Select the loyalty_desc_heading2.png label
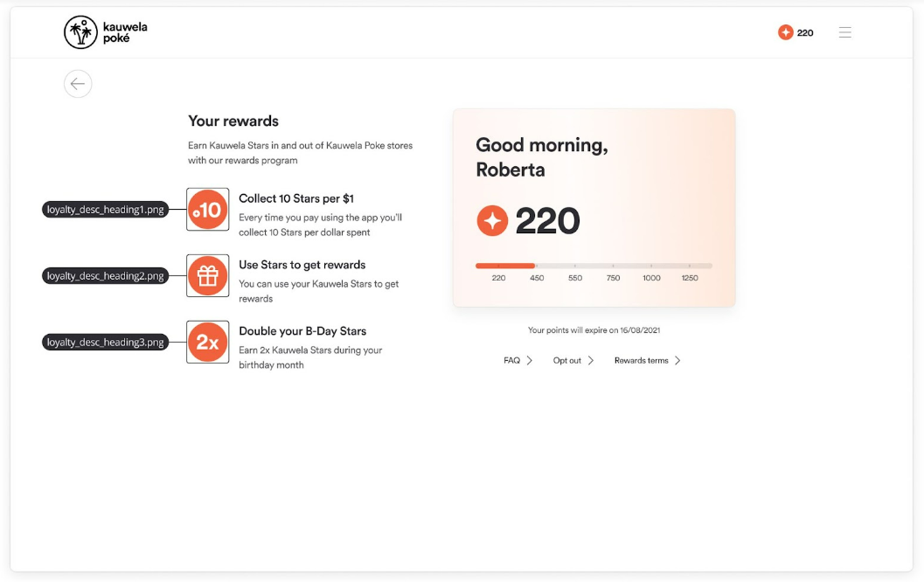 click(x=106, y=275)
